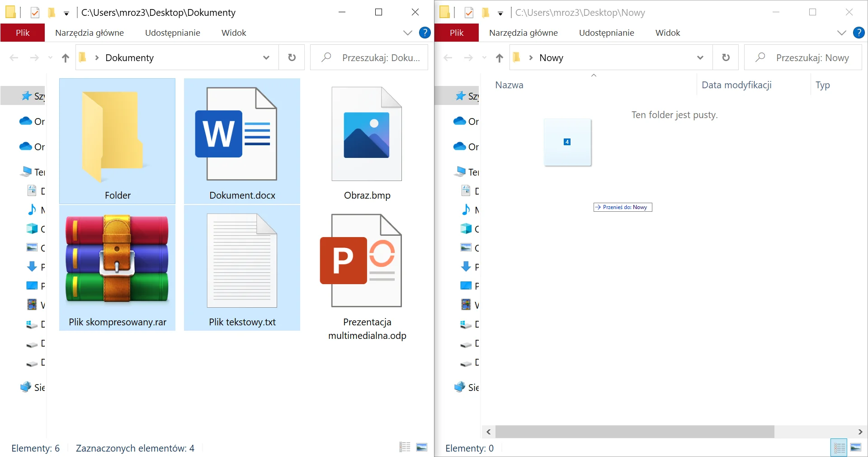The width and height of the screenshot is (868, 457).
Task: Open Widok tab in Dokumenty window
Action: coord(234,33)
